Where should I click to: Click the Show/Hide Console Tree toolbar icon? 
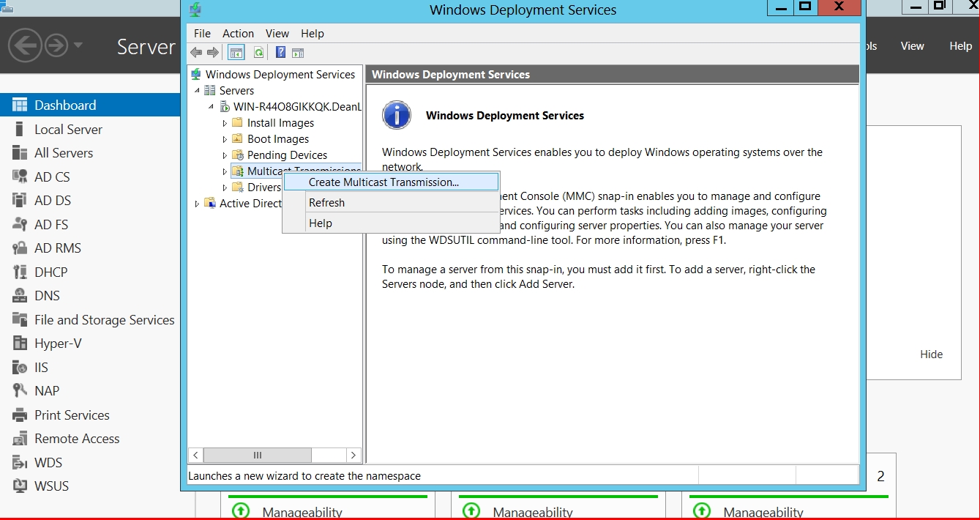click(236, 53)
